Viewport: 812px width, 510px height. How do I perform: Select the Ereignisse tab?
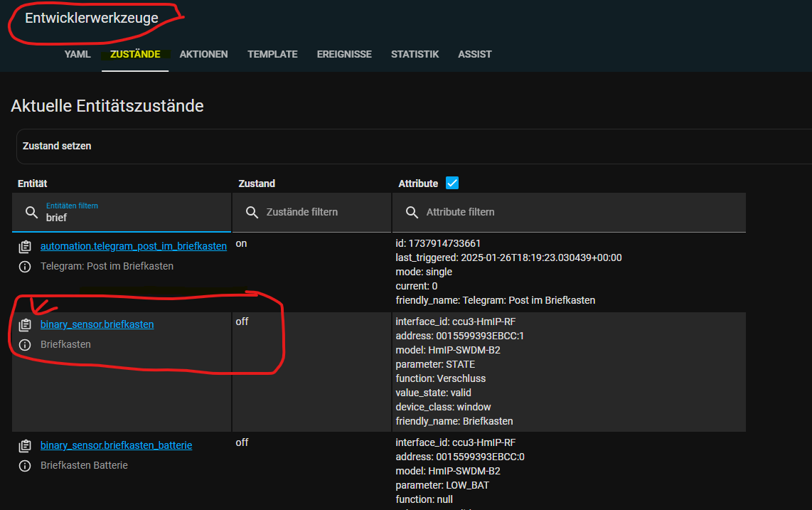click(344, 55)
